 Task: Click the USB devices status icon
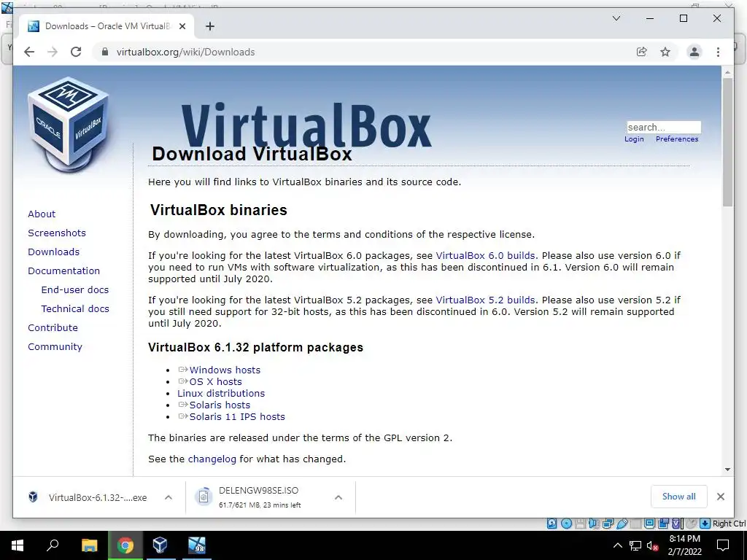point(623,524)
